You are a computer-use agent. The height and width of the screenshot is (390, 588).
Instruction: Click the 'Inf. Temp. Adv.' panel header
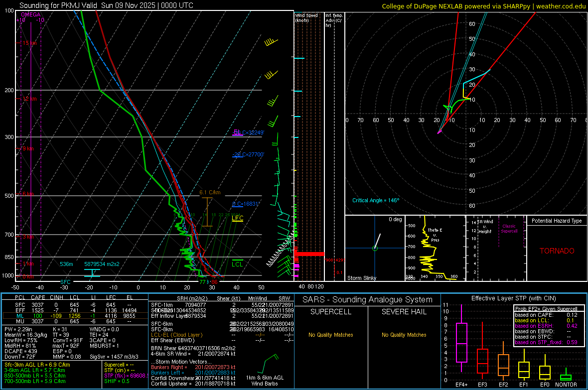tap(334, 20)
